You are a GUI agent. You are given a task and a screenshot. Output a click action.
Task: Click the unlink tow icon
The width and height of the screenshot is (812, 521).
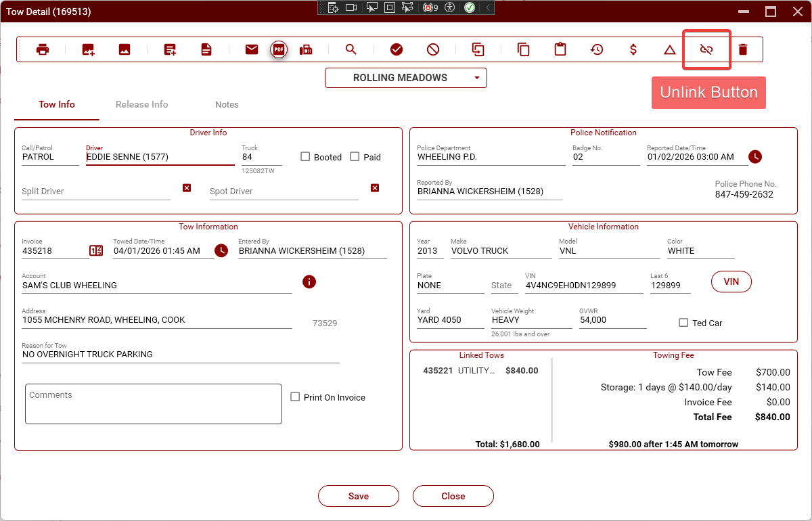[706, 49]
